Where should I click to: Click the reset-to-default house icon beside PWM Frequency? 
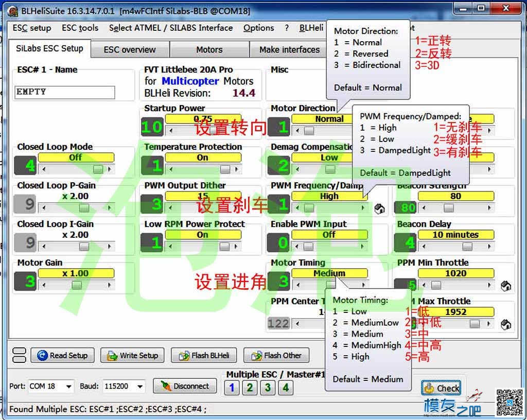(379, 208)
